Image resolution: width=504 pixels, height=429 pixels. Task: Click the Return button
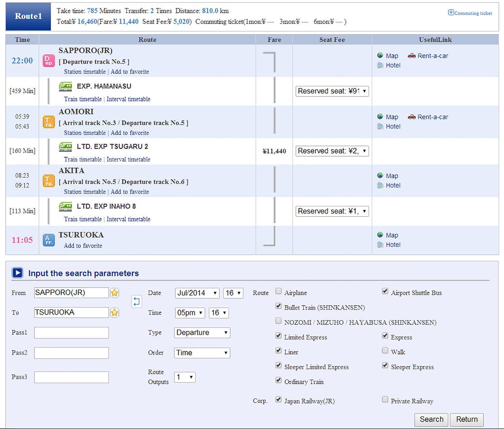coord(467,420)
